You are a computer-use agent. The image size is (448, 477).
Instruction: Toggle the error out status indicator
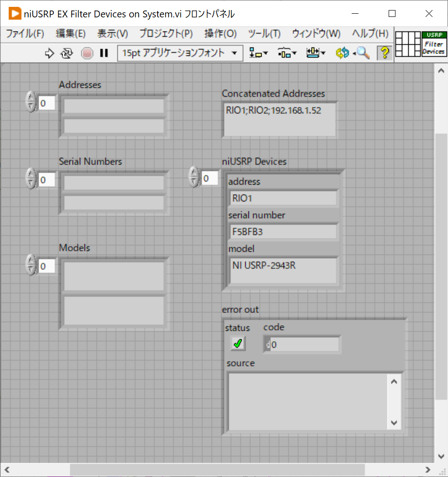pyautogui.click(x=238, y=344)
